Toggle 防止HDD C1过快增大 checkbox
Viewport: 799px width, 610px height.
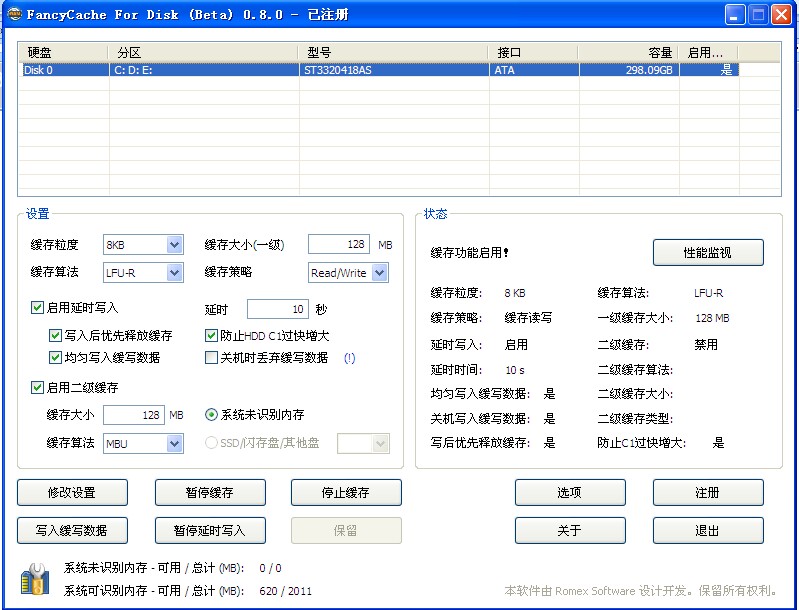211,335
